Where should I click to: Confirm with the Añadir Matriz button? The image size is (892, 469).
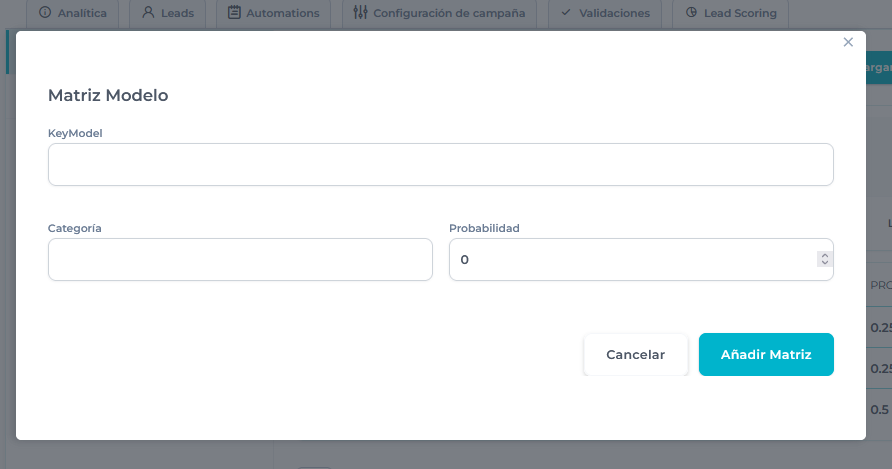(x=766, y=354)
